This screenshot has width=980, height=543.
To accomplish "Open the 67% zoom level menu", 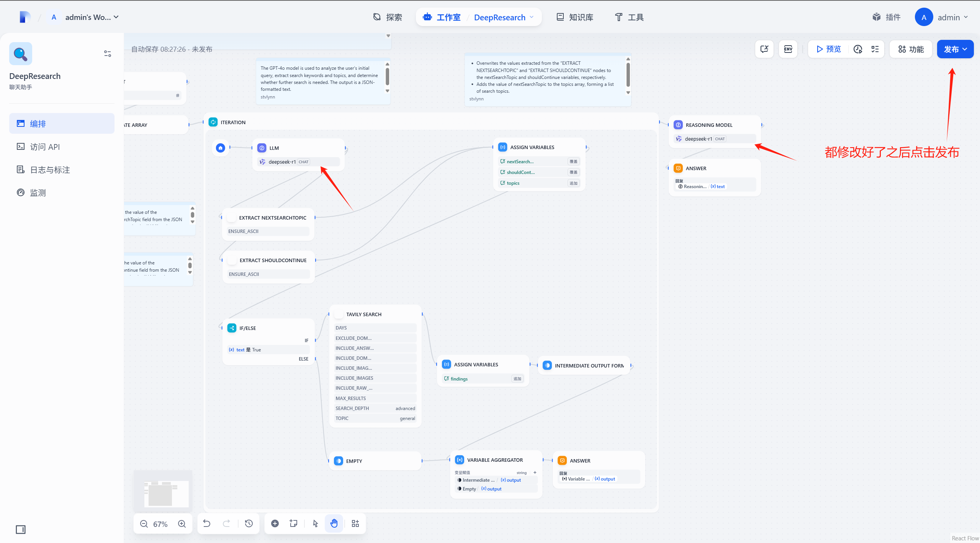I will [160, 524].
